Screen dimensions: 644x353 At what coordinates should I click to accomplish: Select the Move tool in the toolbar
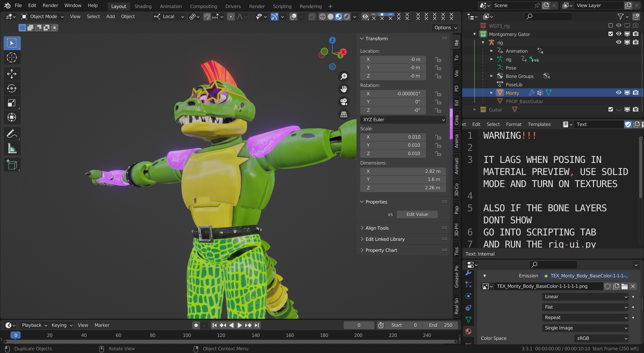pos(12,74)
